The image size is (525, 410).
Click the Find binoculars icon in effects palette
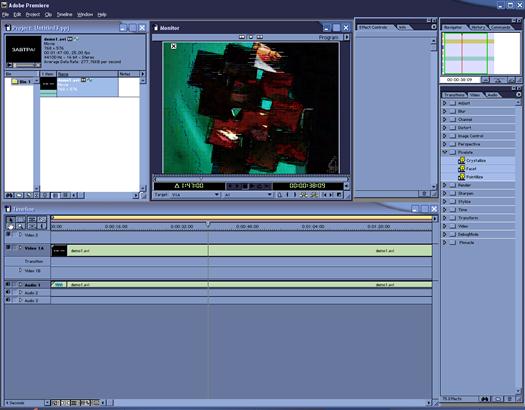click(484, 399)
